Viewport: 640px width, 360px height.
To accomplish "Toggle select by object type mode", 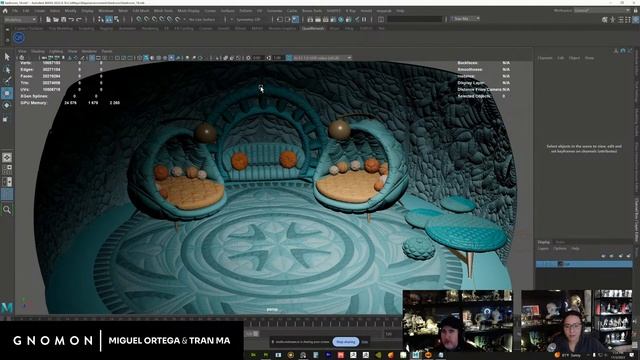I will coord(109,19).
